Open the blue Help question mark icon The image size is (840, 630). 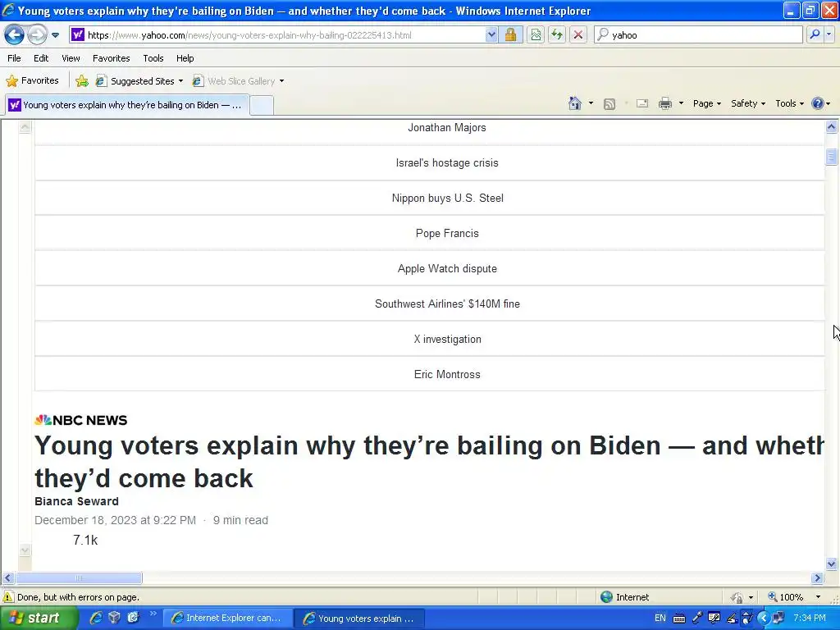coord(820,103)
